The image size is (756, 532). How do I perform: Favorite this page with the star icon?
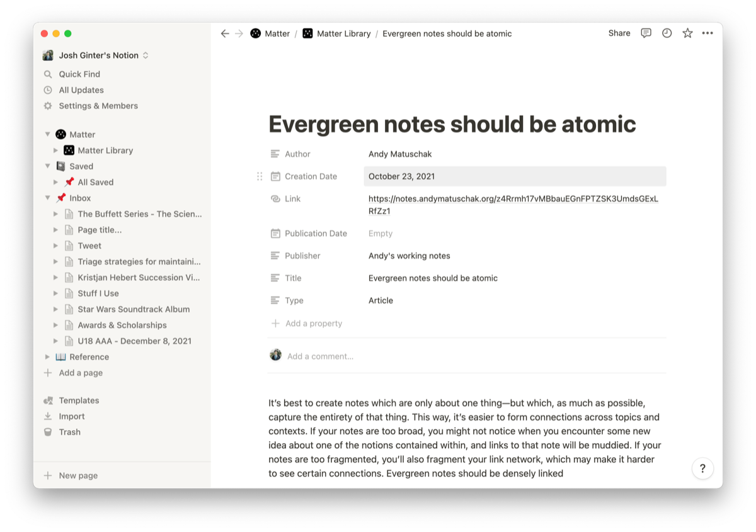tap(687, 33)
